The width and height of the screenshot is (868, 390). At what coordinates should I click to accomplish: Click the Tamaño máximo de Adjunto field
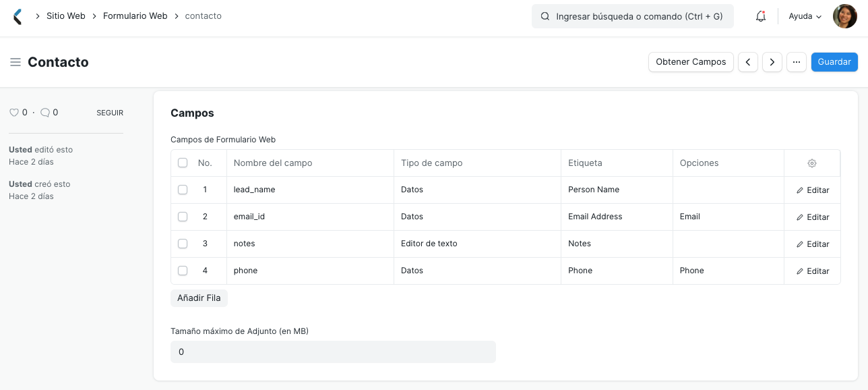(x=333, y=352)
